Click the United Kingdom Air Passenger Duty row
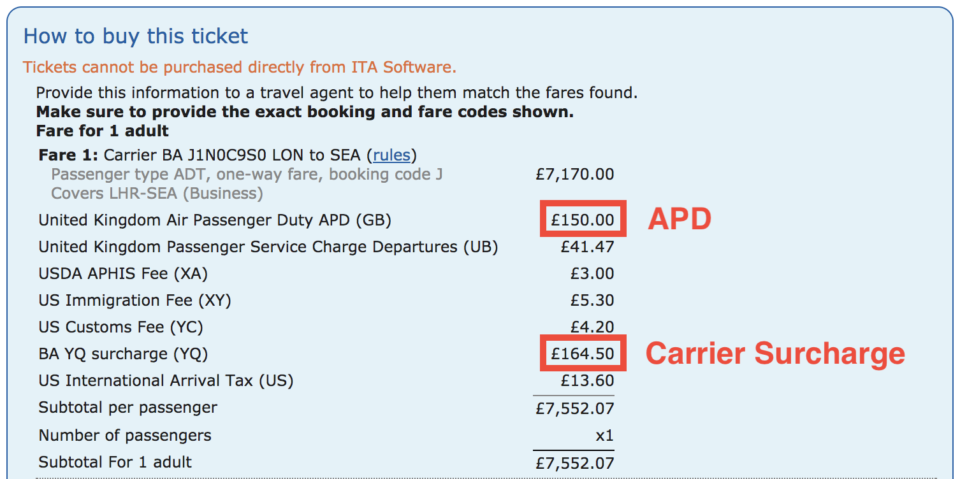This screenshot has width=960, height=479. click(x=326, y=219)
